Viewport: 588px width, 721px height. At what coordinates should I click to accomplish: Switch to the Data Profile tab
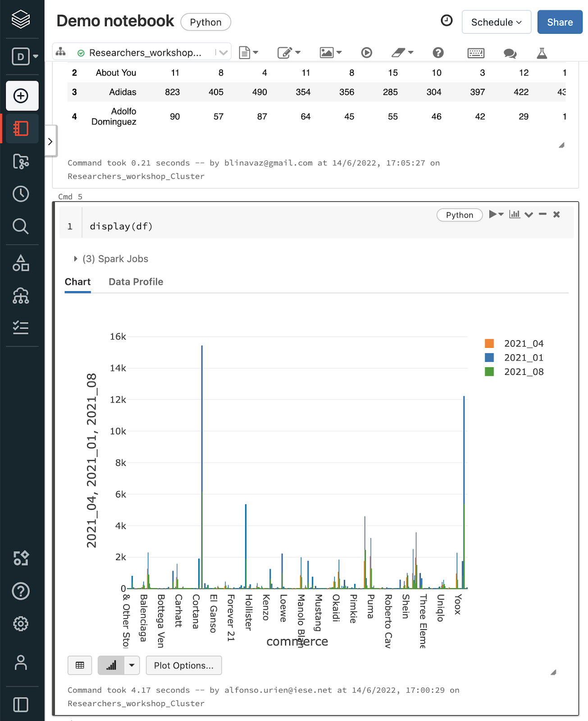[x=136, y=282]
